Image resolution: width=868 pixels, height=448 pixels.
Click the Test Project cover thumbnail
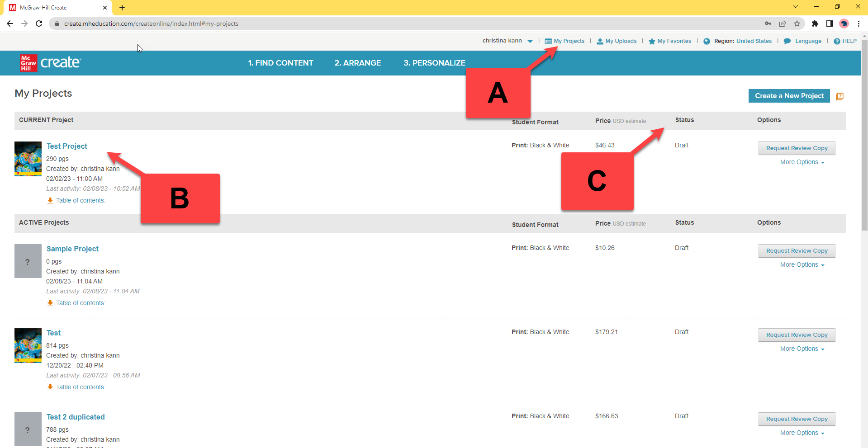tap(28, 159)
